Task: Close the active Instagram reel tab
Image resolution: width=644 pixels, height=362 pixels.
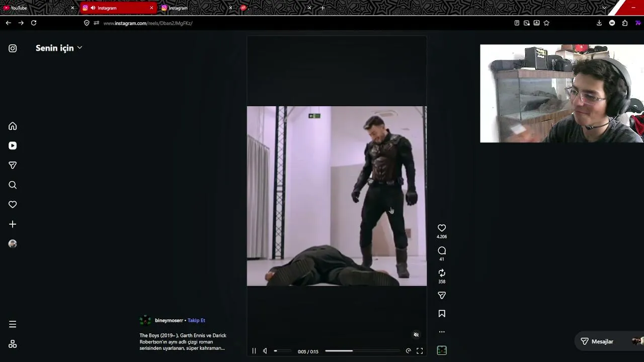Action: 151,8
